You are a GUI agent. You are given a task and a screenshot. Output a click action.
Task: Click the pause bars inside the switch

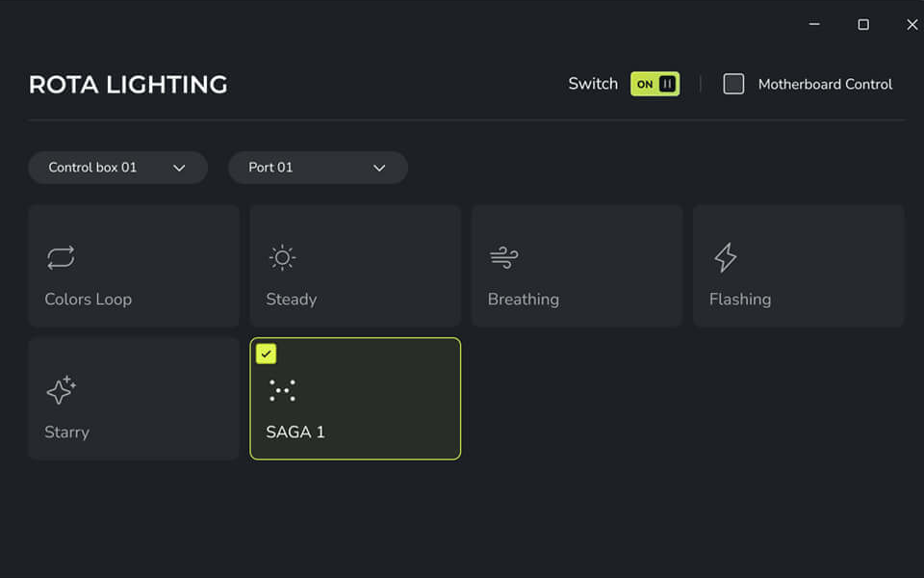(x=667, y=84)
